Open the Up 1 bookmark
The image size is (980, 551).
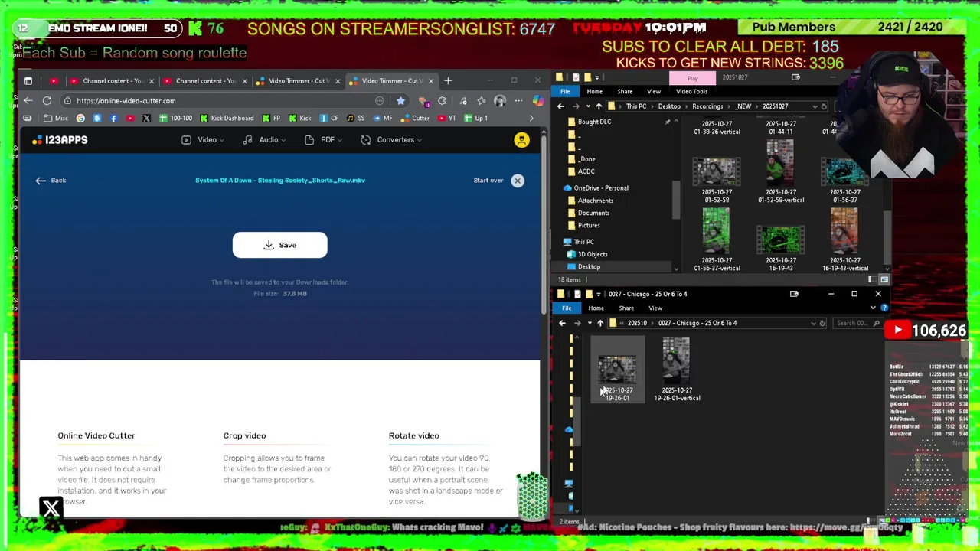coord(476,119)
